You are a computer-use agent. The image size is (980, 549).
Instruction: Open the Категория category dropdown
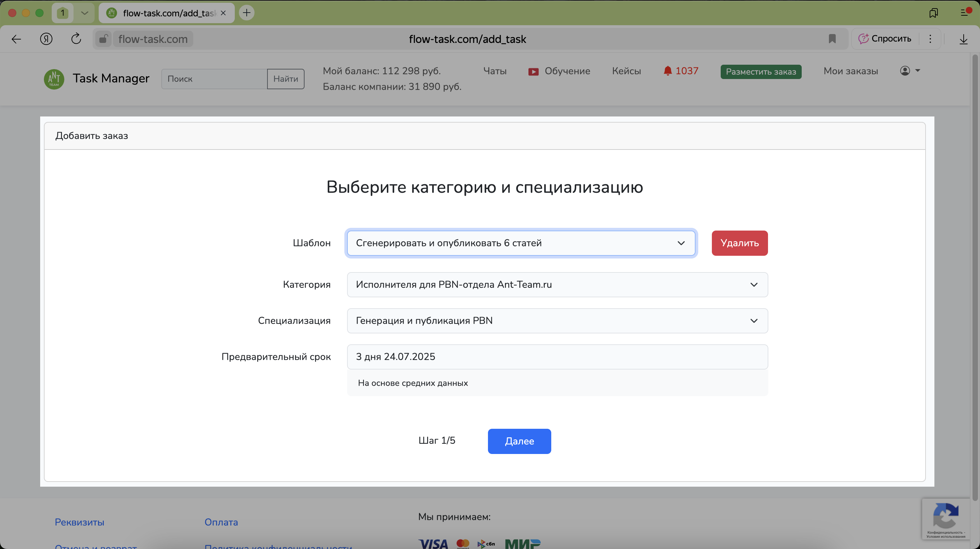(557, 284)
